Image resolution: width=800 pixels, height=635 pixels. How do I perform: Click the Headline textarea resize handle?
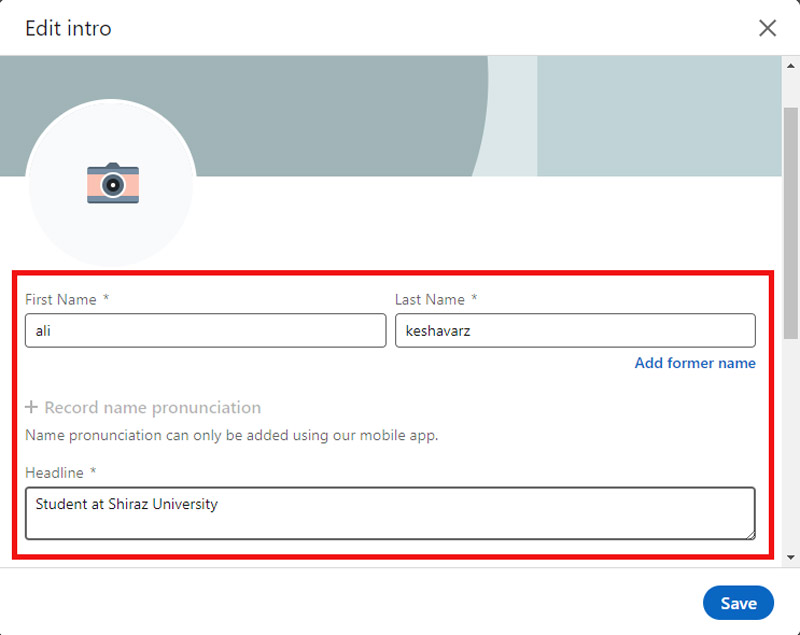[x=748, y=533]
